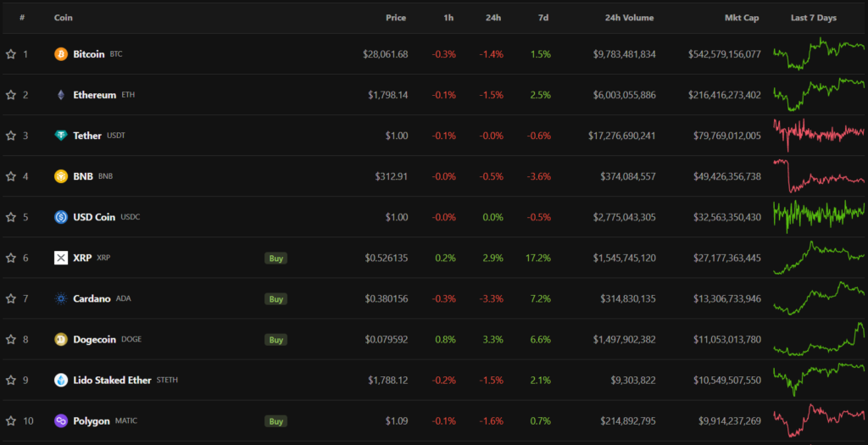
Task: Toggle the star for BNB
Action: tap(10, 176)
